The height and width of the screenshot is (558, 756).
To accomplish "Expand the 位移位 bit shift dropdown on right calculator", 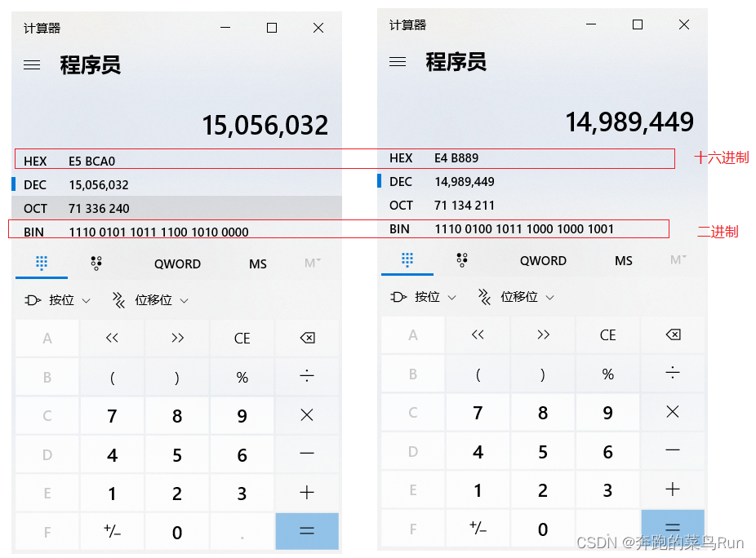I will [515, 297].
